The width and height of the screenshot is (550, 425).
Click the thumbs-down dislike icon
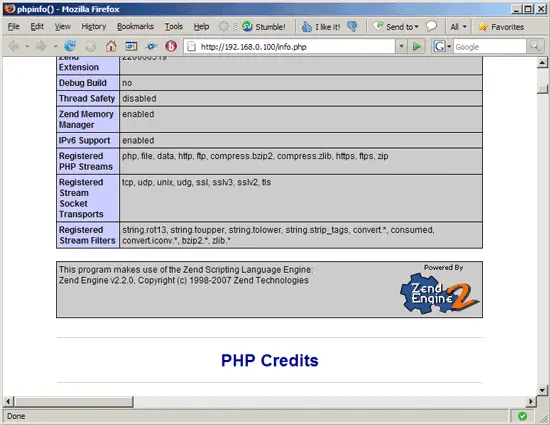pyautogui.click(x=352, y=27)
